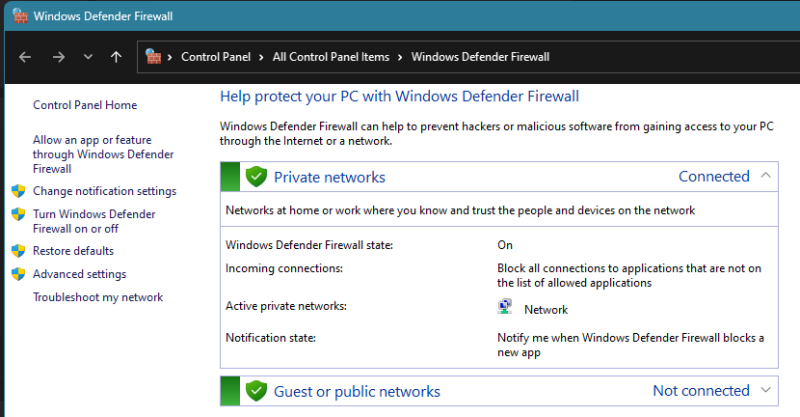The image size is (800, 417).
Task: Open the recent locations dropdown arrow
Action: 88,57
